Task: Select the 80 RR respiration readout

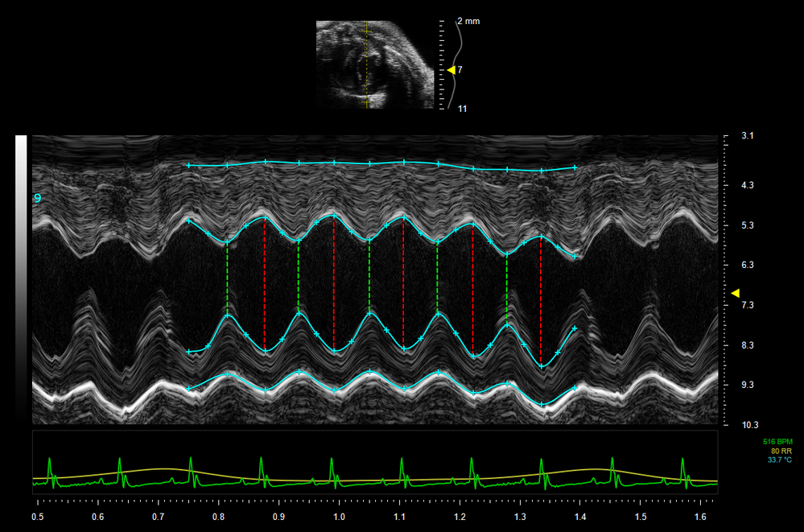Action: click(781, 451)
